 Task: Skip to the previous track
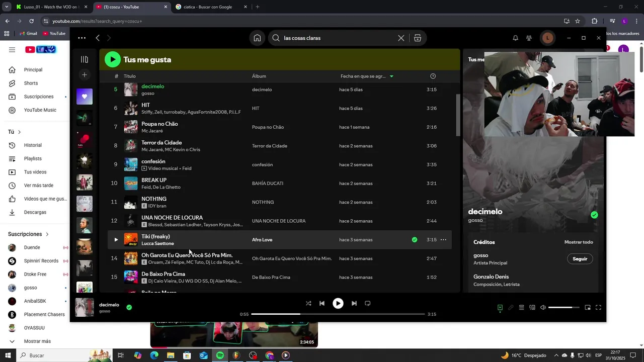[x=322, y=304]
